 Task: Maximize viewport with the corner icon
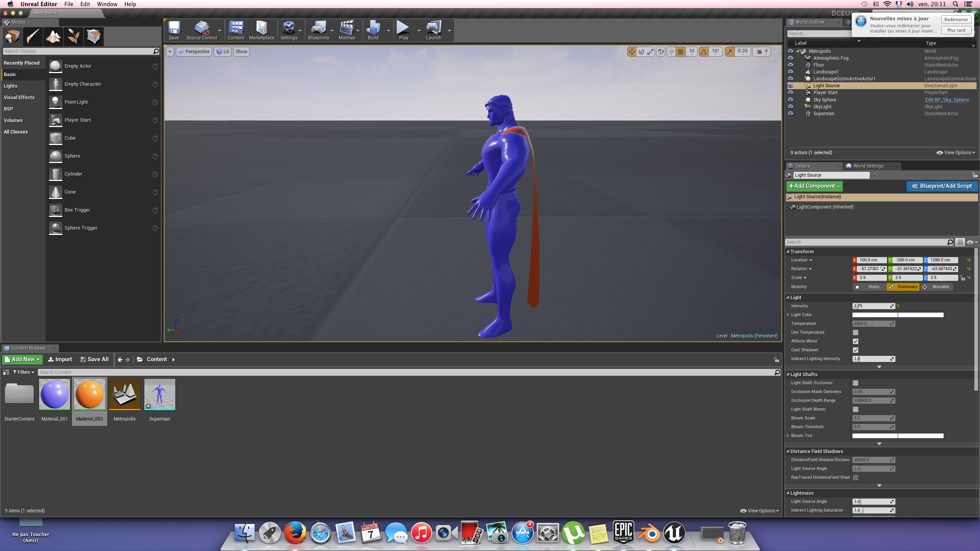(x=777, y=52)
